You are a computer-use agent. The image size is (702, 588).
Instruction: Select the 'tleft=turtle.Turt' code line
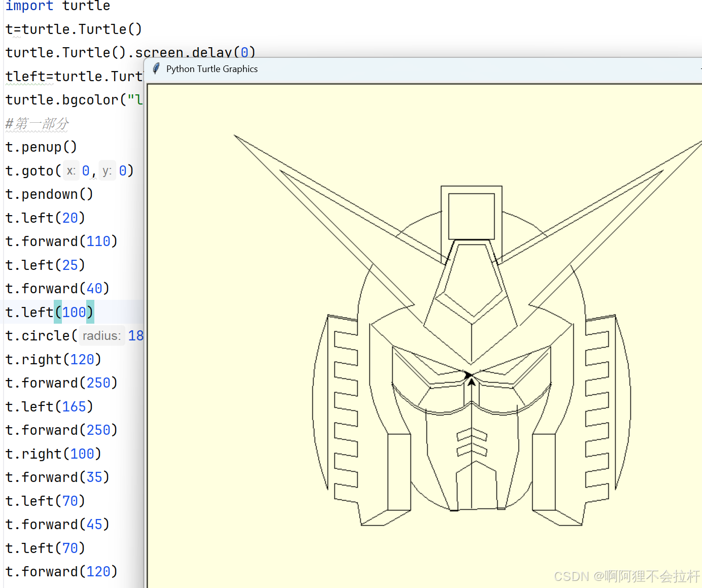point(74,76)
